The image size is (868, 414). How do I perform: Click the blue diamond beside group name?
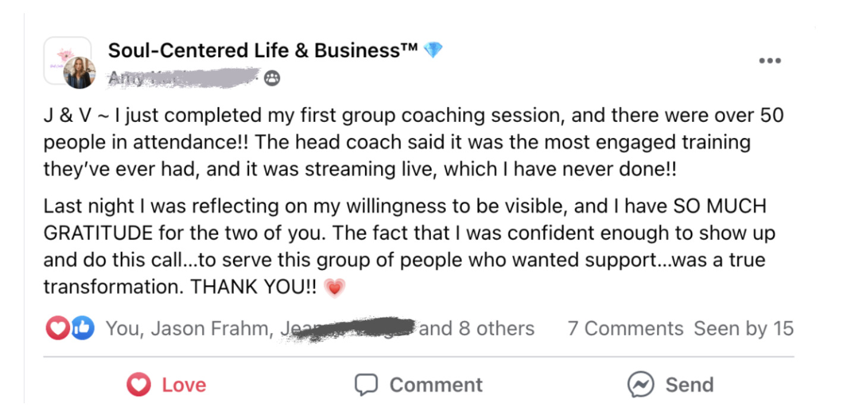433,51
